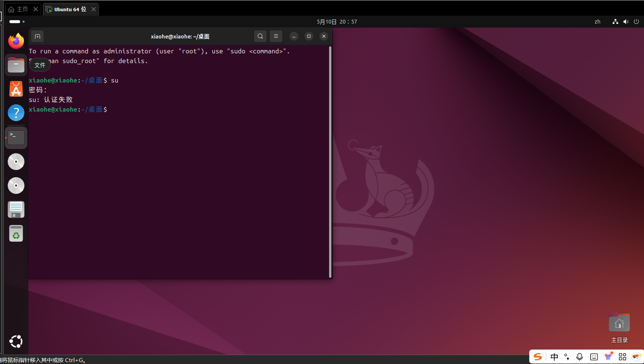
Task: Toggle punctuation mode on Sogou bar
Action: click(567, 357)
